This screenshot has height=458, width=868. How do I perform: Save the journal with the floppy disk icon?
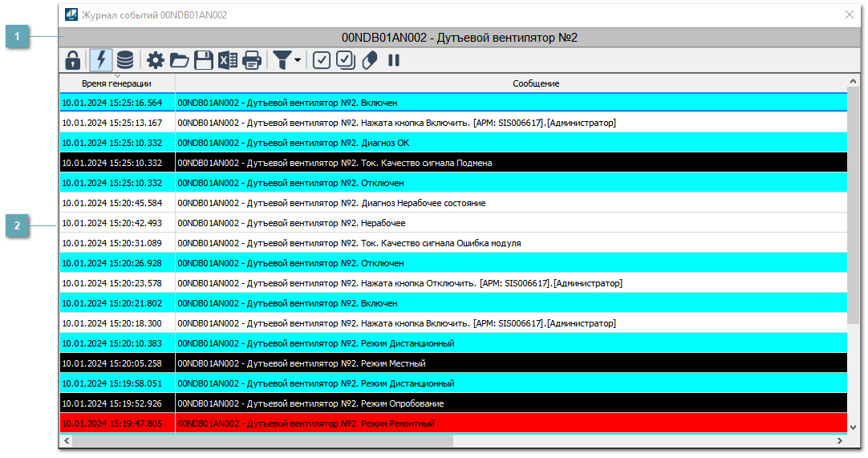click(204, 60)
